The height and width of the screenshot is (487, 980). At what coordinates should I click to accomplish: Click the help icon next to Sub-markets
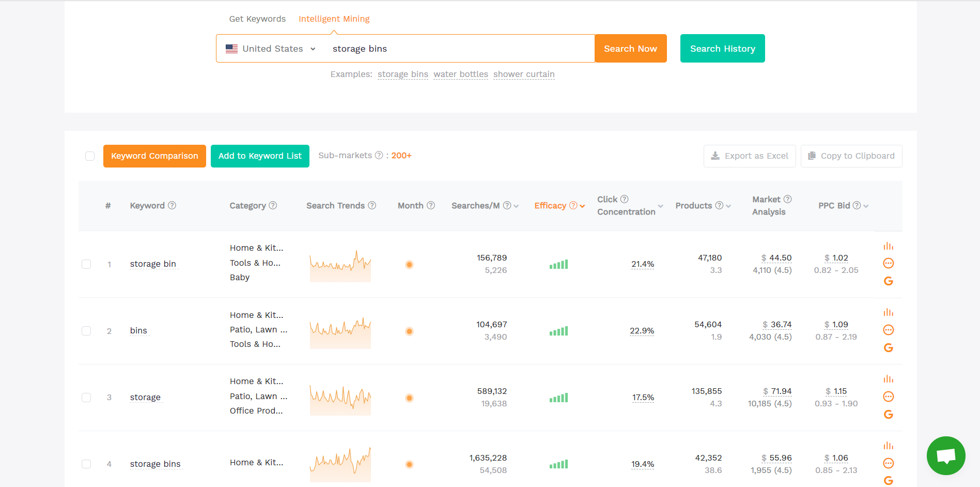click(x=379, y=155)
